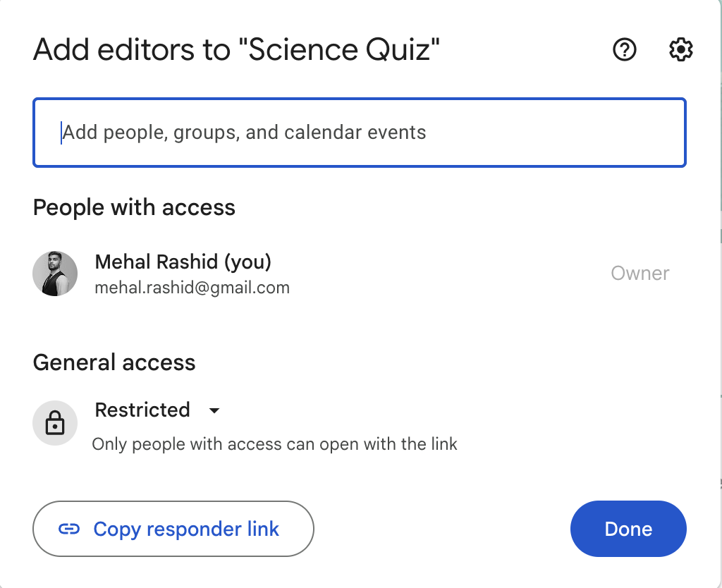Click Mehal Rashid's profile photo
Viewport: 722px width, 588px height.
(55, 274)
